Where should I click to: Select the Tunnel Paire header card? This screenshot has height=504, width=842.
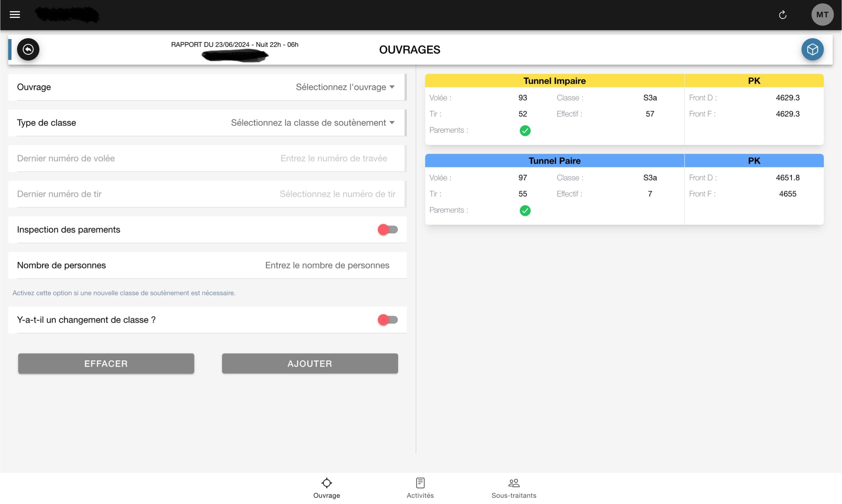554,161
